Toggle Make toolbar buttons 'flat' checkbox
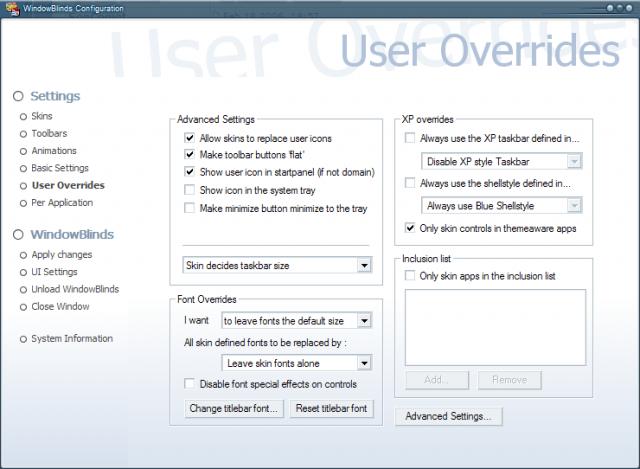Screen dimensions: 640x469 tap(189, 154)
